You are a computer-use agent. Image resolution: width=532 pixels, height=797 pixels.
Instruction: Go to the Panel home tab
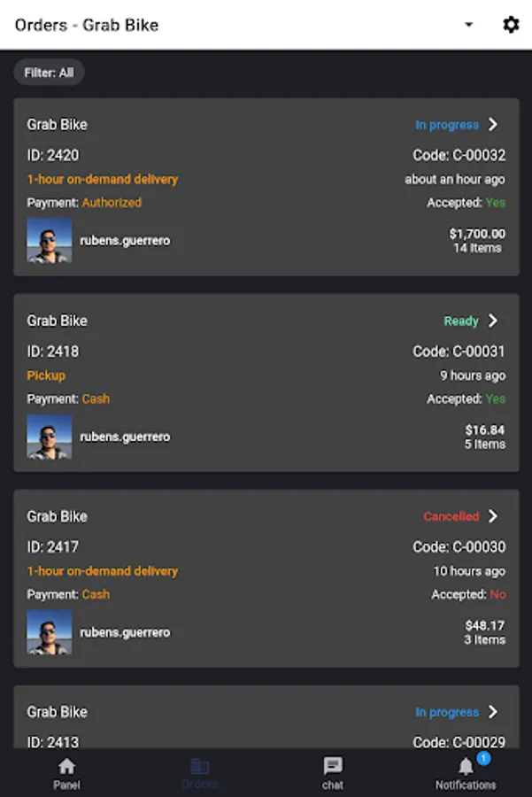pos(66,773)
